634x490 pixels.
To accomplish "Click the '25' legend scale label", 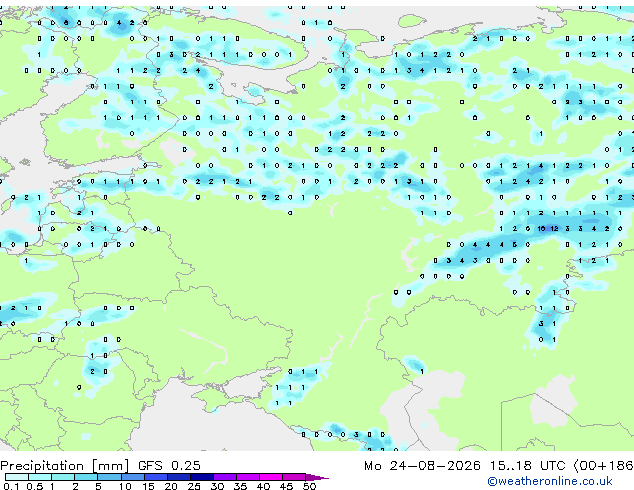I will pyautogui.click(x=194, y=486).
